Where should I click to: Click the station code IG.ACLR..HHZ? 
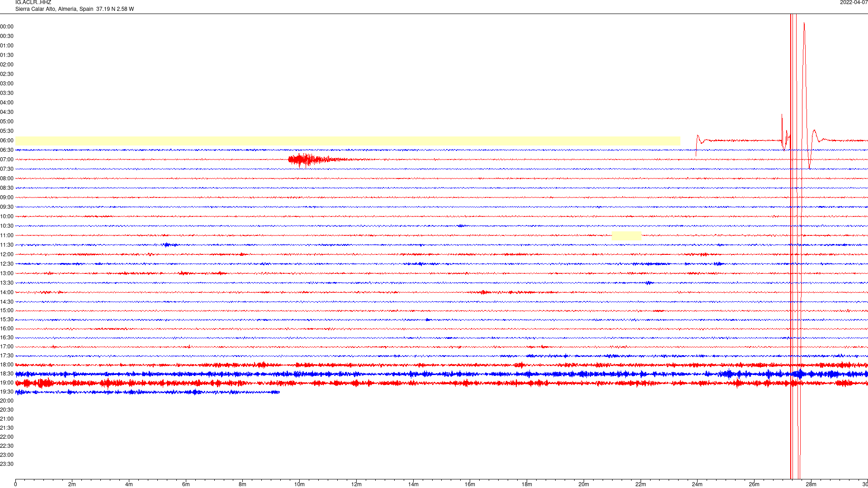pos(33,3)
